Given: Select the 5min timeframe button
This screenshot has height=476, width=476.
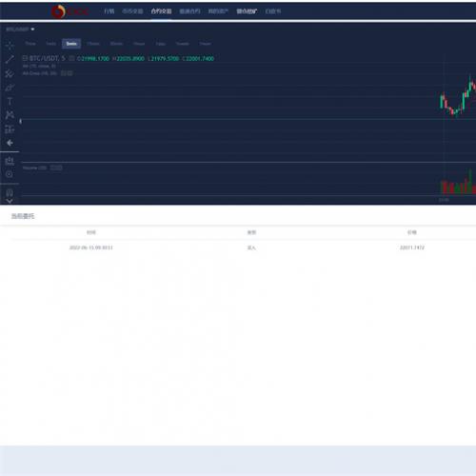Looking at the screenshot, I should pyautogui.click(x=71, y=44).
